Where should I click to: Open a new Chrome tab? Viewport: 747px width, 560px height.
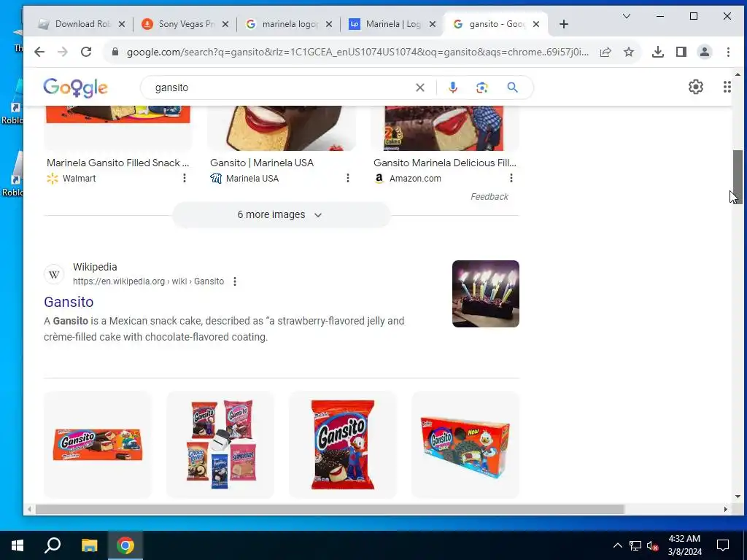pos(564,24)
